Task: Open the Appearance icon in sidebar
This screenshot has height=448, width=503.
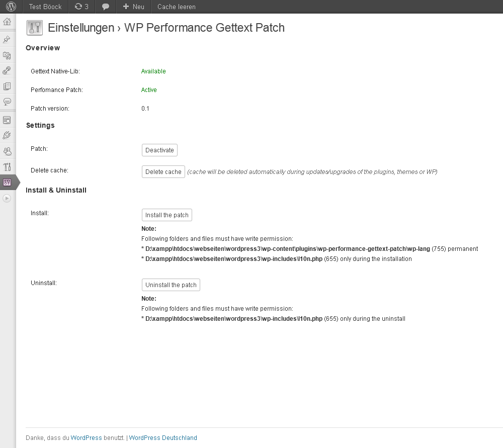Action: tap(7, 120)
